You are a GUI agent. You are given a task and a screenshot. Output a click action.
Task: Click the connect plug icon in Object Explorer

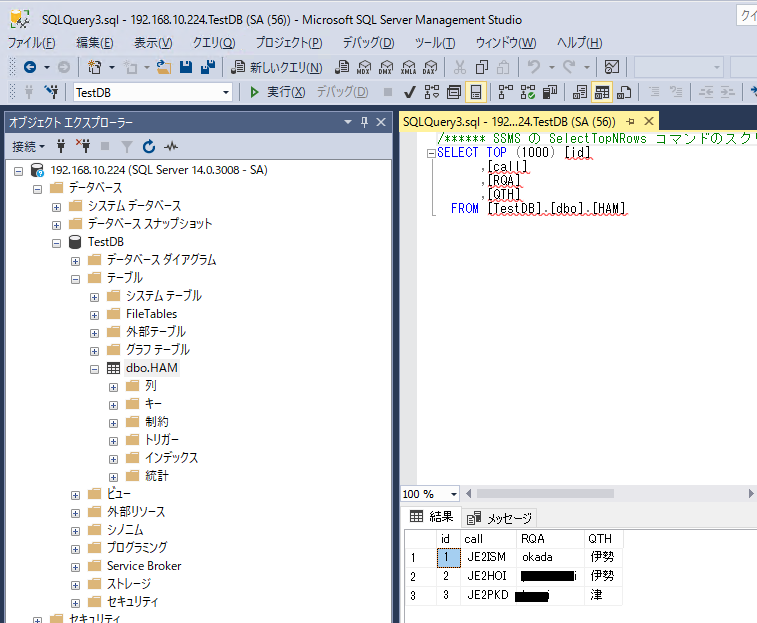point(61,146)
